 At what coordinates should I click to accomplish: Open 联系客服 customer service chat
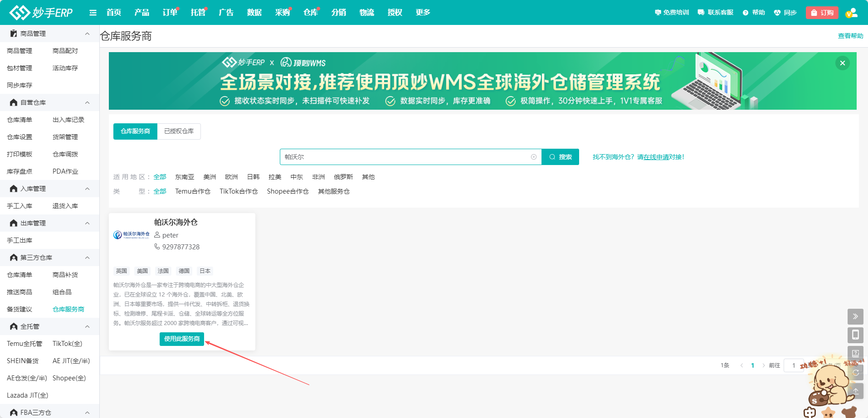coord(715,13)
